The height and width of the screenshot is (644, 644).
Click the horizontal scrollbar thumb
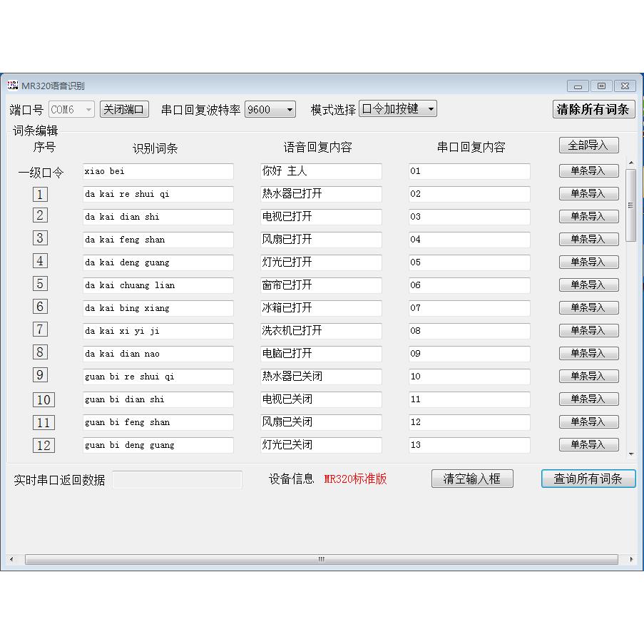322,559
